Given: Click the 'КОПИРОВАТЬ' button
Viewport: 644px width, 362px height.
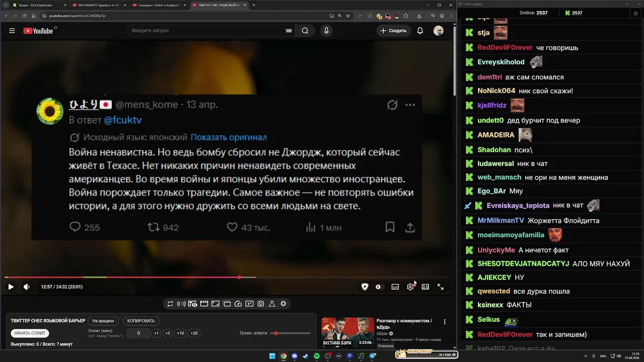Looking at the screenshot, I should 141,321.
